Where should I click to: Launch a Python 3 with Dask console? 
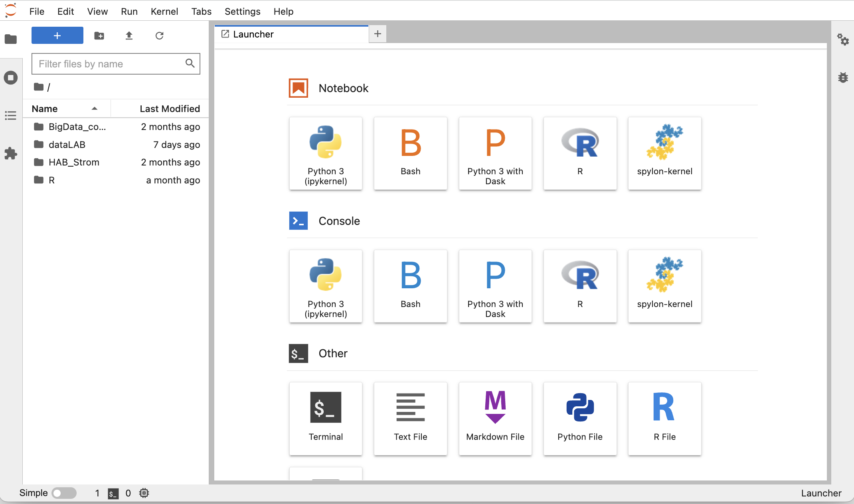495,286
